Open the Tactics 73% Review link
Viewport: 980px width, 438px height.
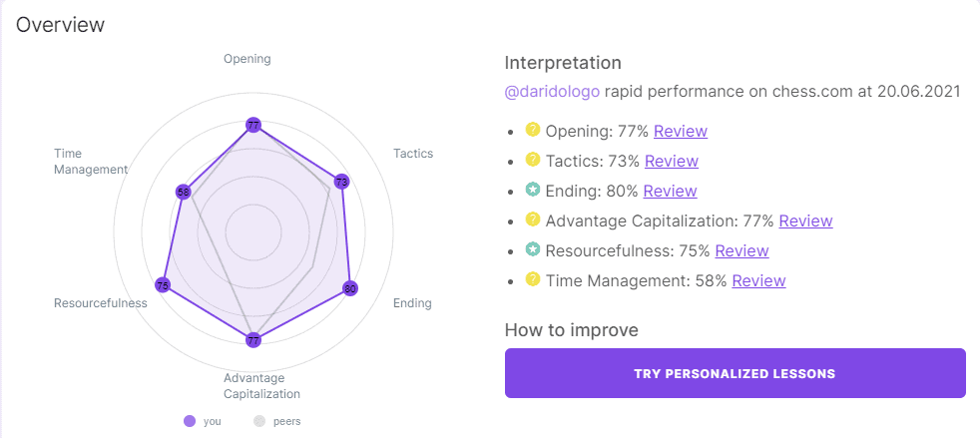672,161
